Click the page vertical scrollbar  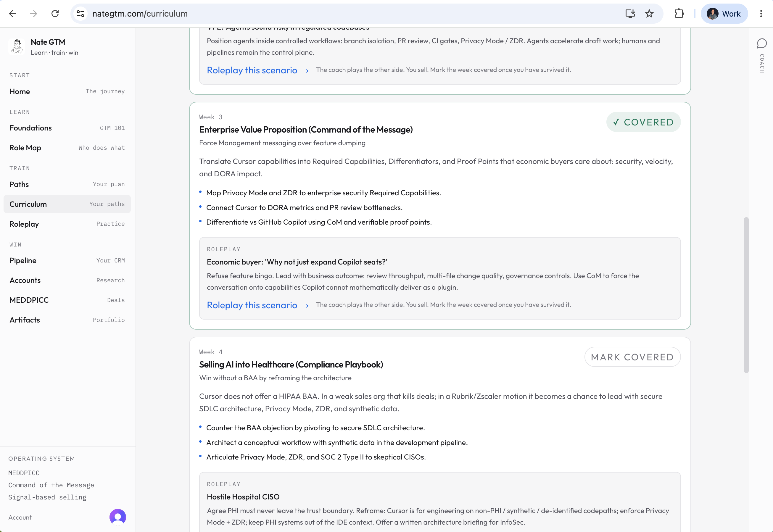tap(746, 295)
